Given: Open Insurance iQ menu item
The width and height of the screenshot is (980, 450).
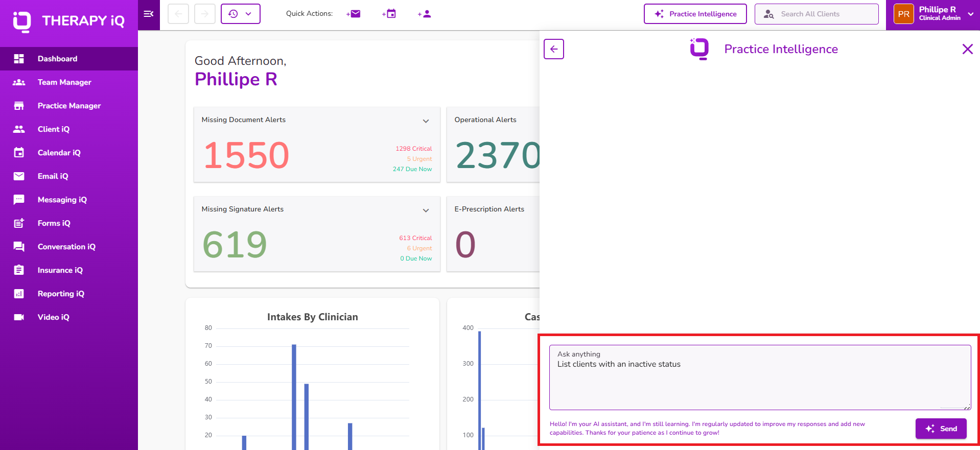Looking at the screenshot, I should click(x=69, y=270).
